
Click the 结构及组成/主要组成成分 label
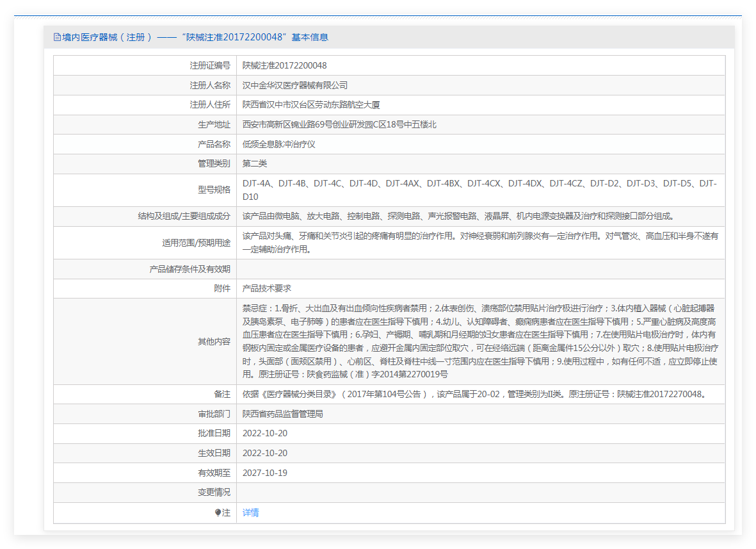pyautogui.click(x=184, y=216)
